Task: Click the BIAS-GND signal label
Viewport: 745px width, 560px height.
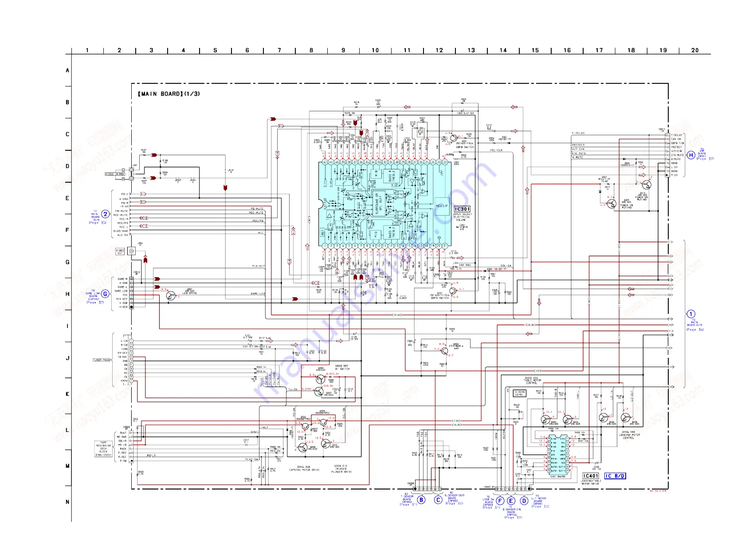Action: coord(121,231)
